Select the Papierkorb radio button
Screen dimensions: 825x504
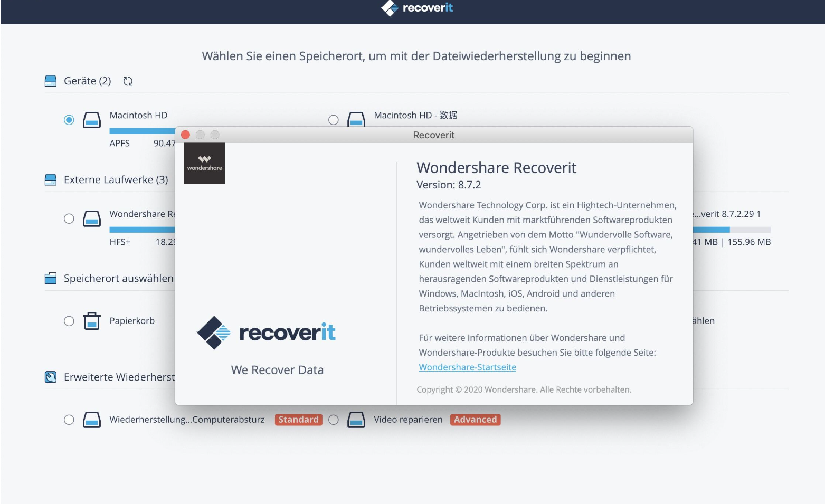(x=69, y=321)
